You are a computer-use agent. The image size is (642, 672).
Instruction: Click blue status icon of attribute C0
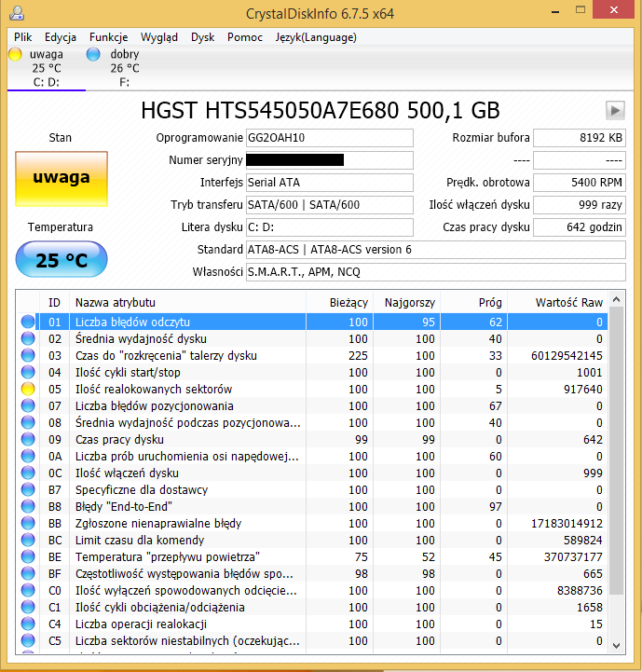point(28,590)
